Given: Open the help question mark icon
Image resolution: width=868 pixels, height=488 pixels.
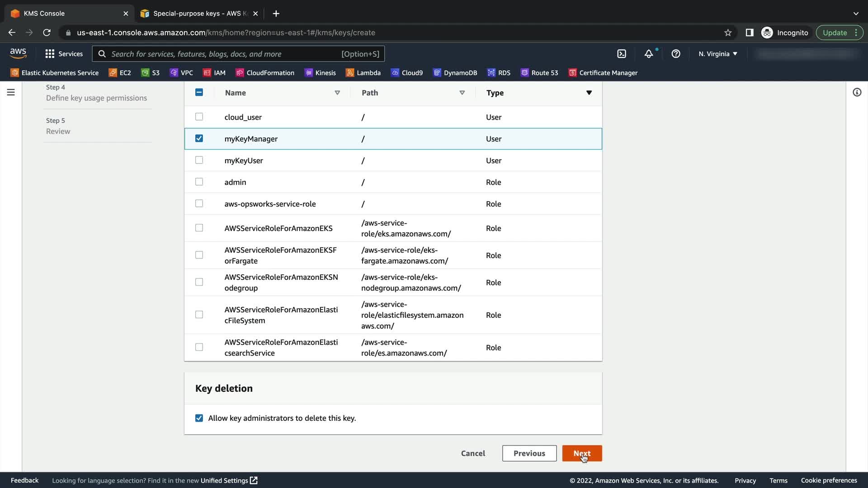Looking at the screenshot, I should (x=676, y=54).
